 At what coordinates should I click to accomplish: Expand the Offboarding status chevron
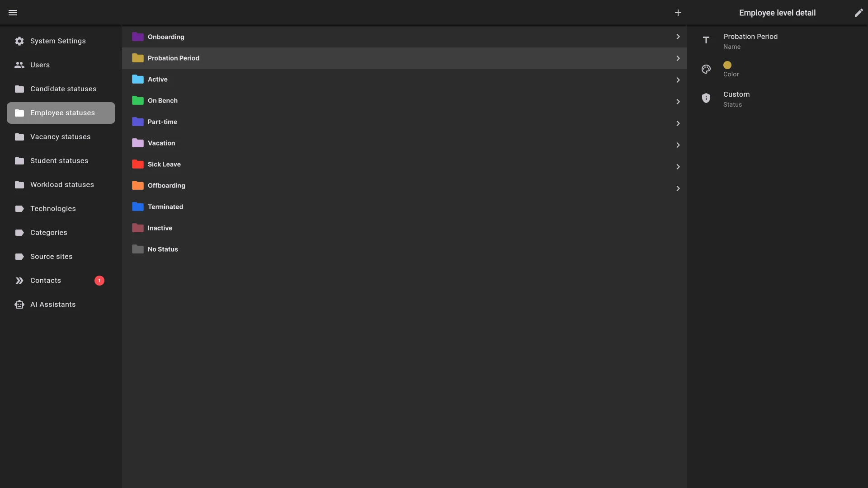click(678, 188)
